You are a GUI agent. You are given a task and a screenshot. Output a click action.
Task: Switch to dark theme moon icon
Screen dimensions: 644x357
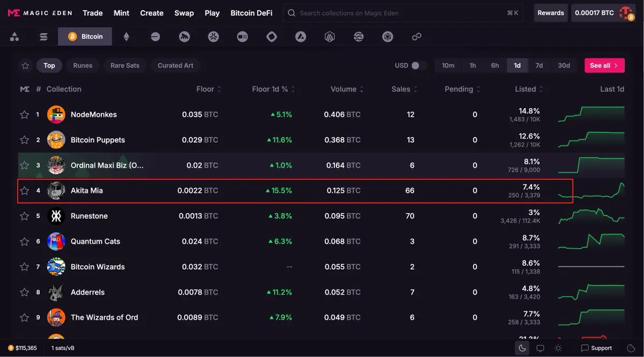522,348
